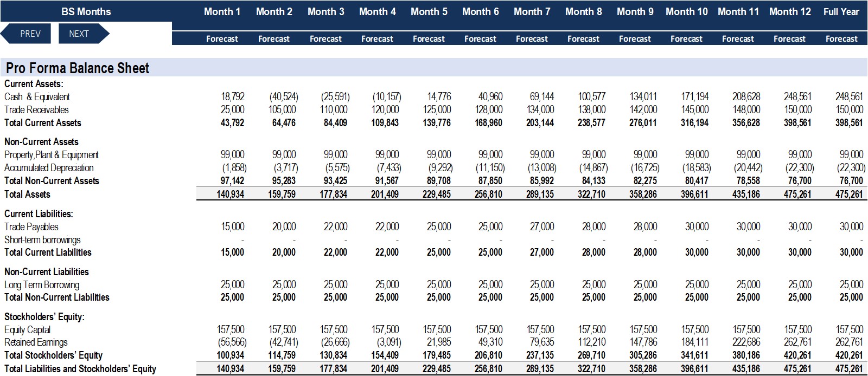Select the Total Current Liabilities label
This screenshot has width=868, height=376.
point(48,252)
